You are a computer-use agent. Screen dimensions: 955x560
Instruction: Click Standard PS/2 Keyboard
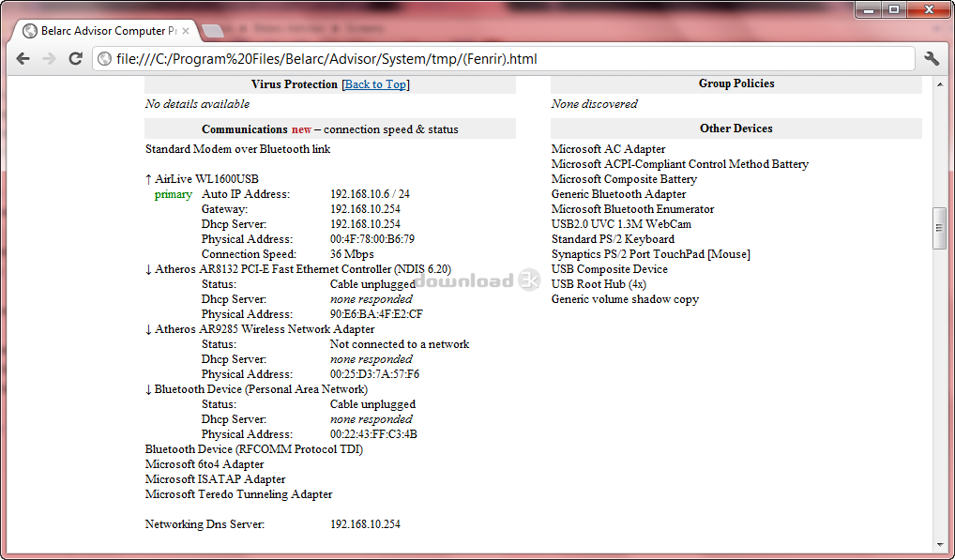click(613, 239)
